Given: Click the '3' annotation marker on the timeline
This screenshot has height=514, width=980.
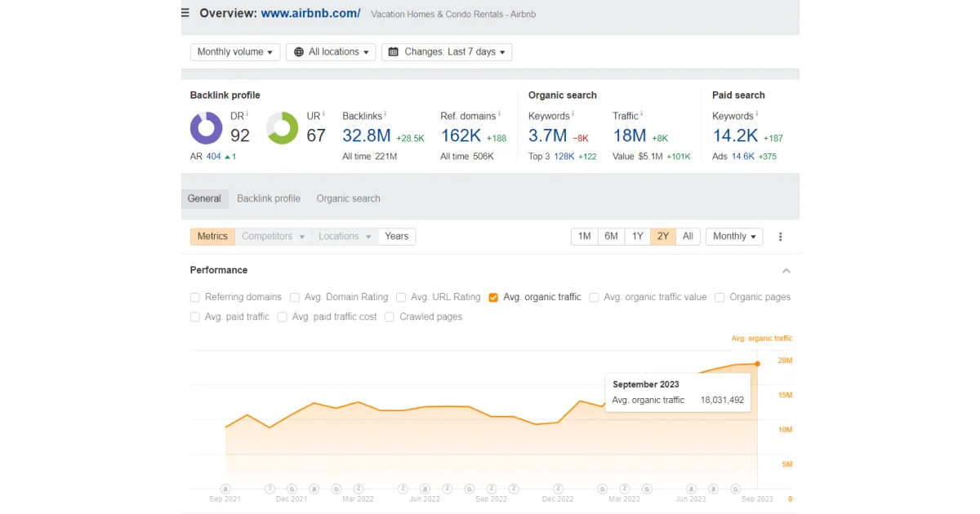Looking at the screenshot, I should (269, 489).
